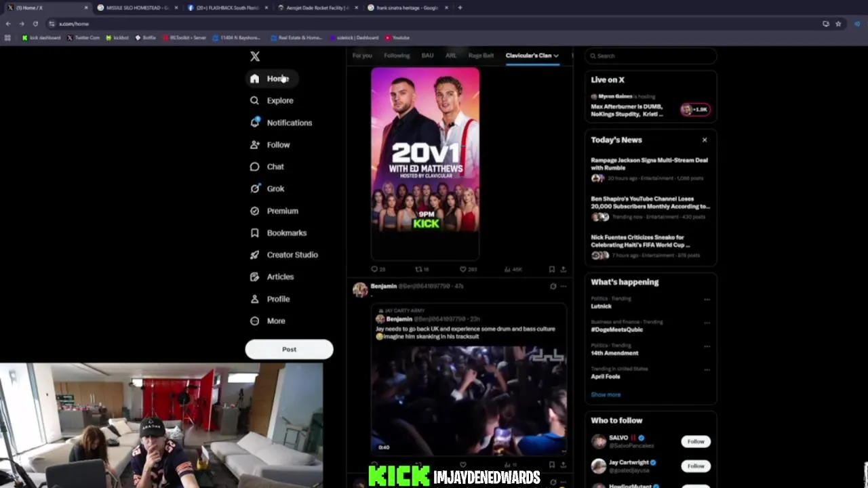
Task: Click the X search field
Action: pyautogui.click(x=651, y=56)
